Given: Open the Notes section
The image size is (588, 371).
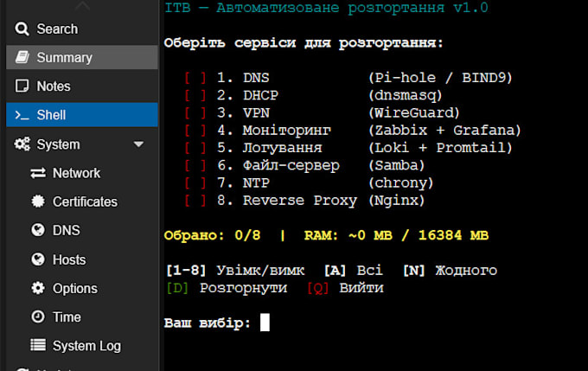Looking at the screenshot, I should [82, 86].
